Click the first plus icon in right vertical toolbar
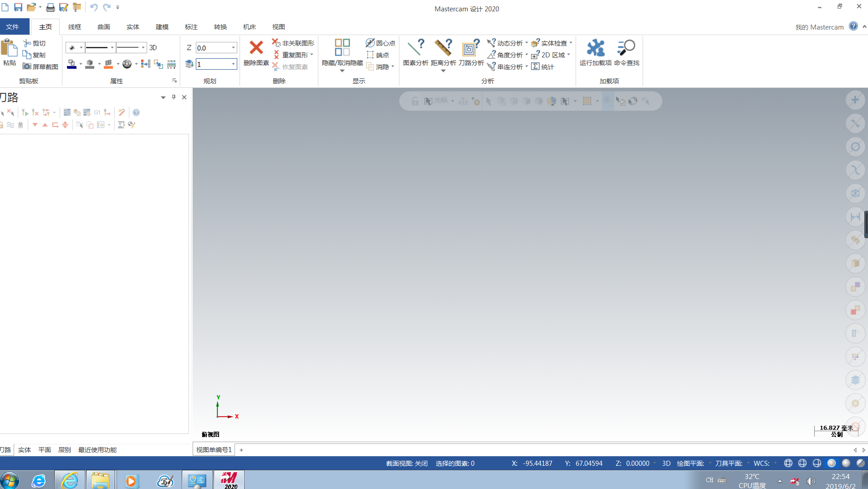The width and height of the screenshot is (868, 489). (855, 100)
